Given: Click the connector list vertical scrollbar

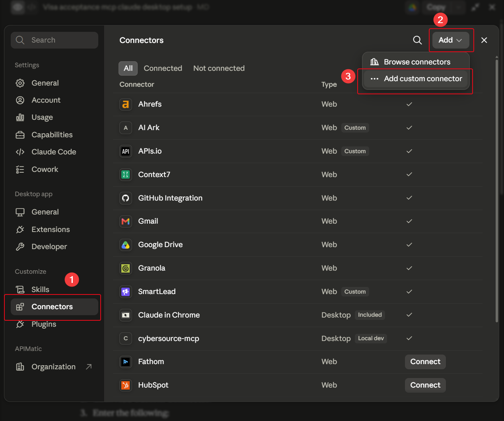Looking at the screenshot, I should [497, 190].
